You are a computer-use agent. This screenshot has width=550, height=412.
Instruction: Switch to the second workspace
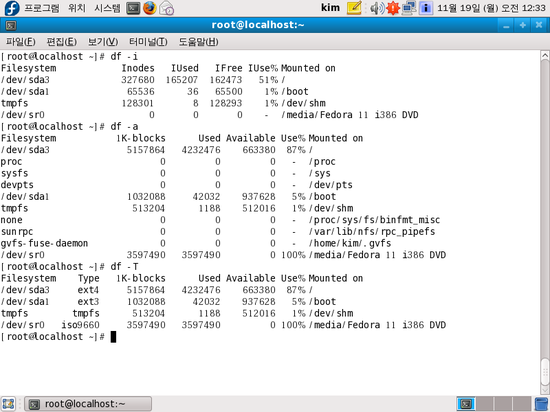(x=484, y=404)
